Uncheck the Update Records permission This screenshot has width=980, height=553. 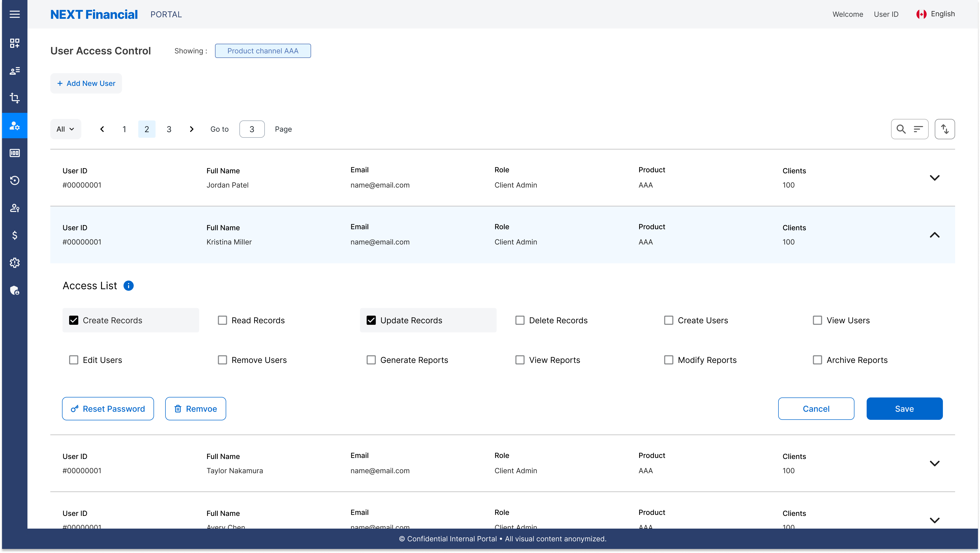coord(371,320)
